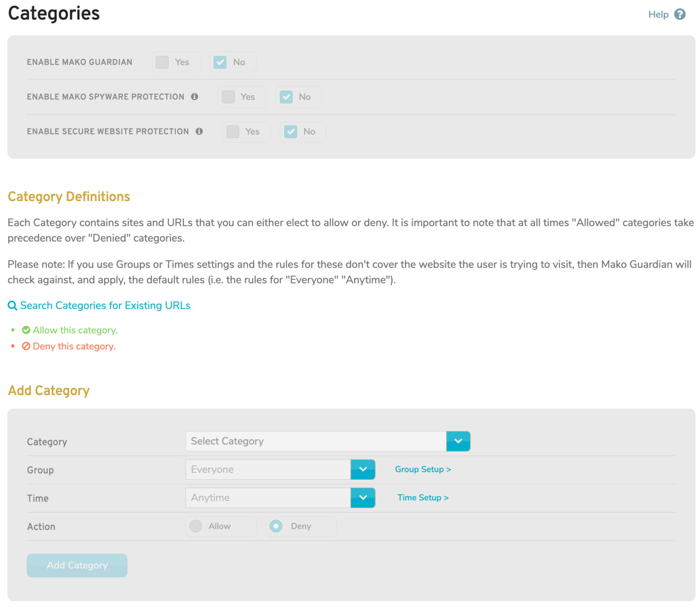Click the orange bullet beside Deny this category
700x608 pixels.
(13, 346)
